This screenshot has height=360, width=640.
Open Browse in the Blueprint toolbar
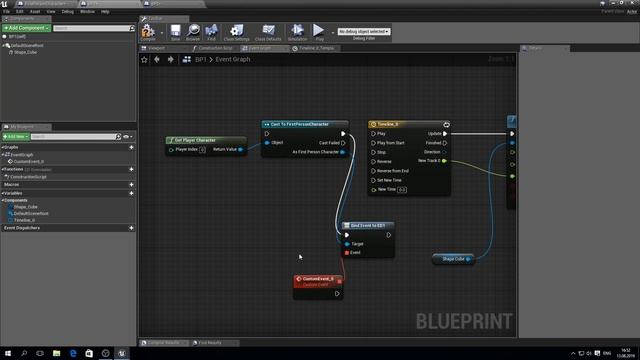point(193,32)
